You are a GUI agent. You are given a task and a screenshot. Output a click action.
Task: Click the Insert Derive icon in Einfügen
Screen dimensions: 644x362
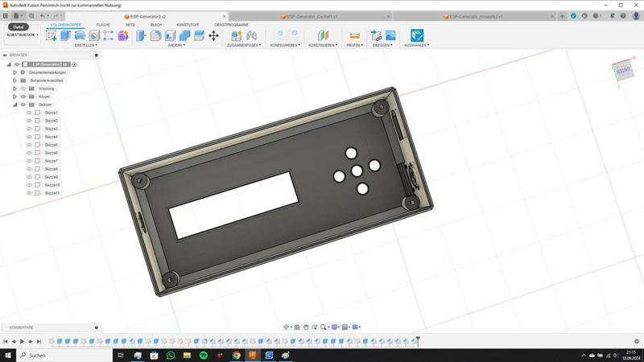click(376, 35)
